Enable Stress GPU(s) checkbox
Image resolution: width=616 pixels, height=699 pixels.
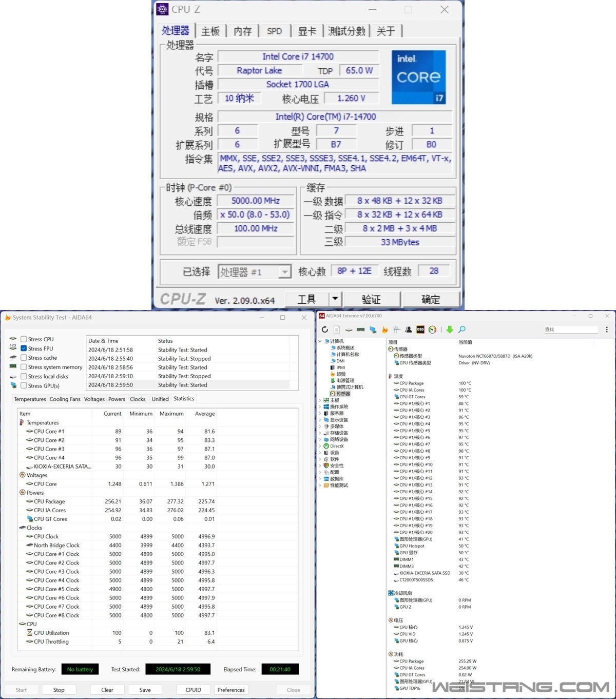(24, 385)
